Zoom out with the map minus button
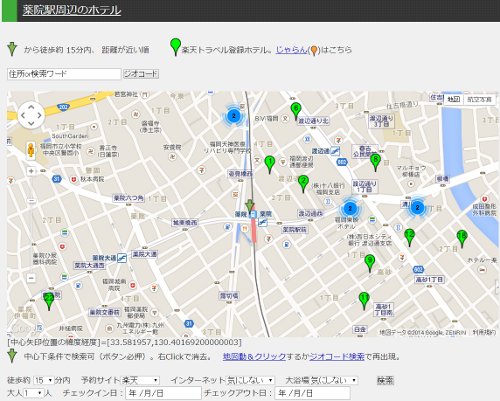Screen dimensions: 500x401 [x=31, y=278]
